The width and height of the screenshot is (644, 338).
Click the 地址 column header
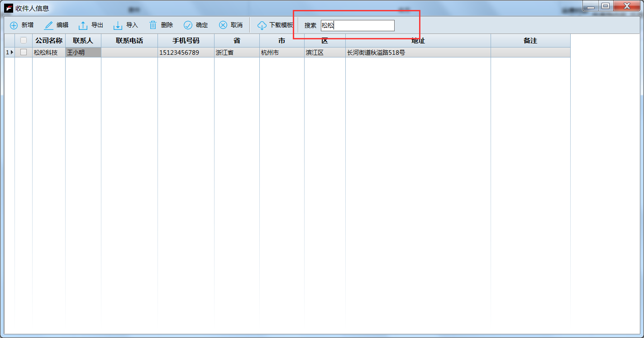418,40
